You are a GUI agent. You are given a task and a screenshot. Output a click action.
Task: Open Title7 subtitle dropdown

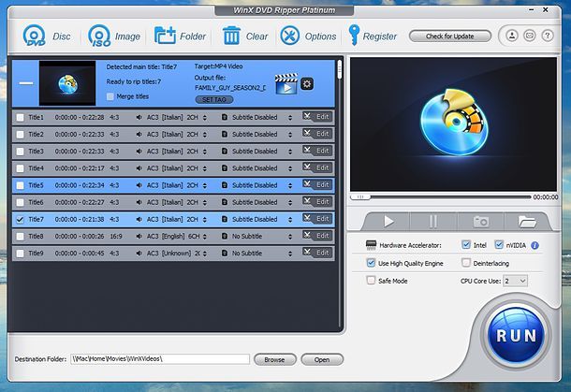[x=290, y=220]
